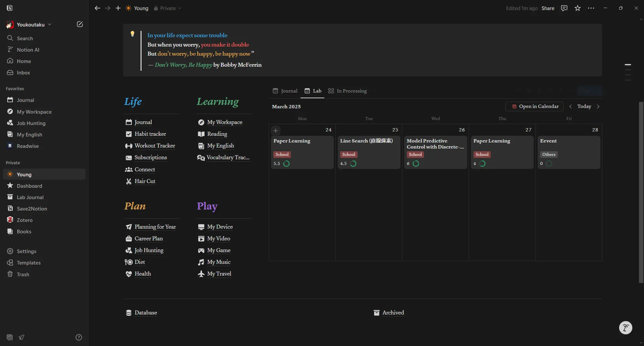The image size is (644, 346).
Task: Open the Model Predictive Control calendar card
Action: click(435, 144)
